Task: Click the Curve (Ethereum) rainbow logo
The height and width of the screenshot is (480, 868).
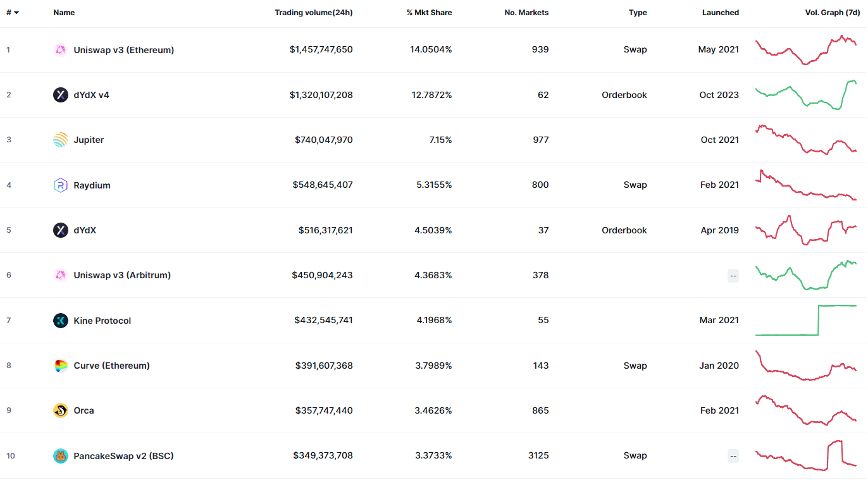Action: 61,366
